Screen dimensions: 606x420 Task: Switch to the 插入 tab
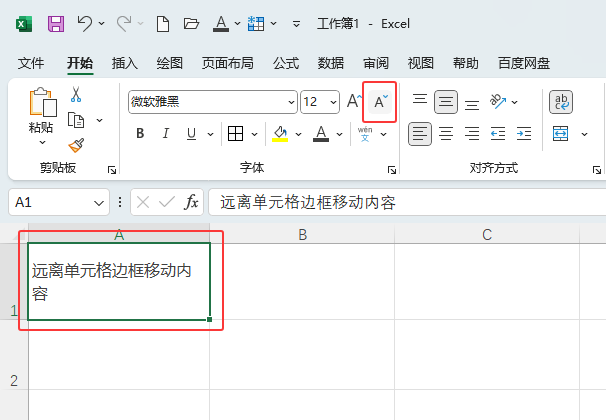point(125,63)
